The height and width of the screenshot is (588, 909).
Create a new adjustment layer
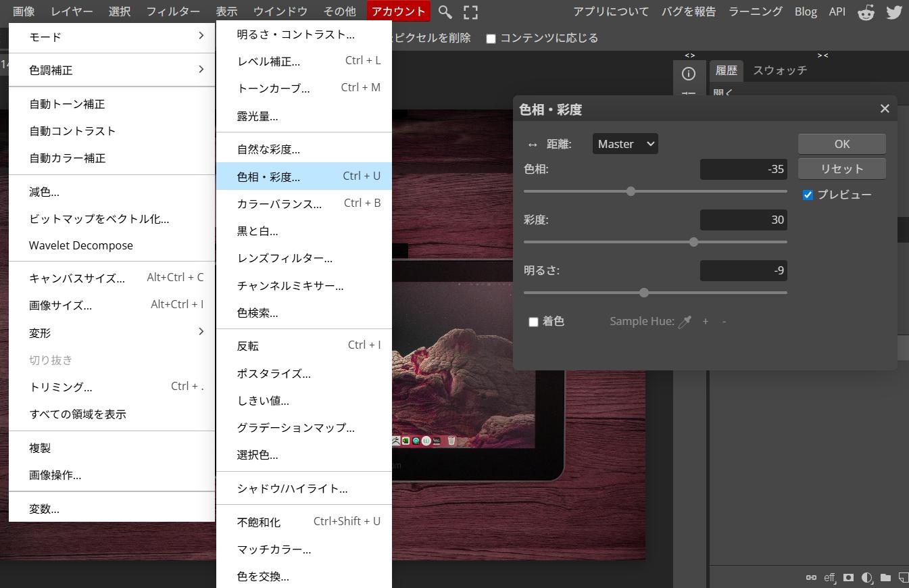[x=867, y=578]
